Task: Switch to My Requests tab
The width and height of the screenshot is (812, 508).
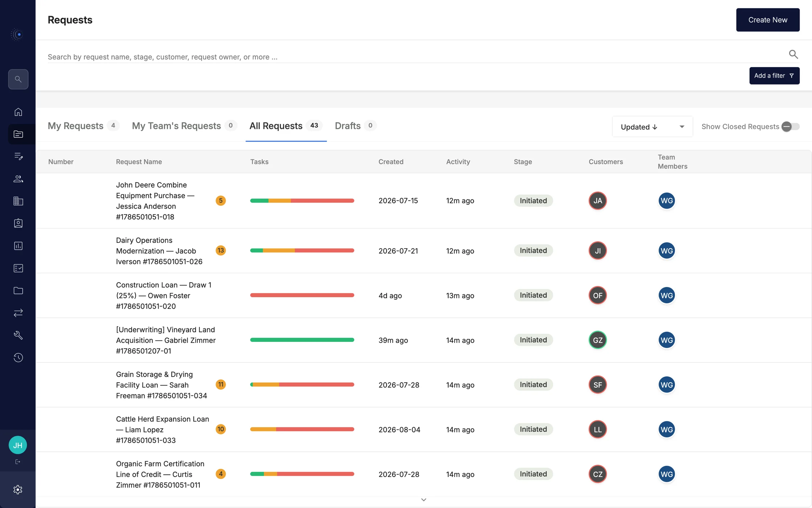Action: point(83,126)
